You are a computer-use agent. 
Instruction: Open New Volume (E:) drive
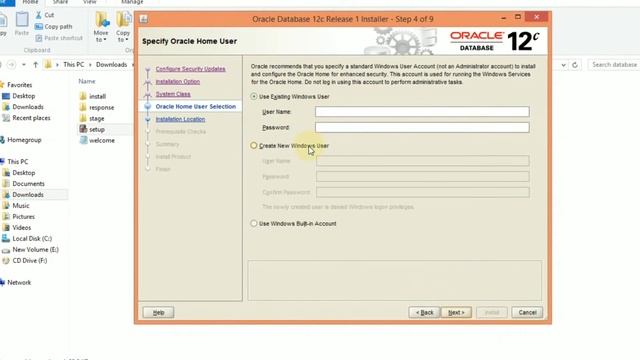35,249
